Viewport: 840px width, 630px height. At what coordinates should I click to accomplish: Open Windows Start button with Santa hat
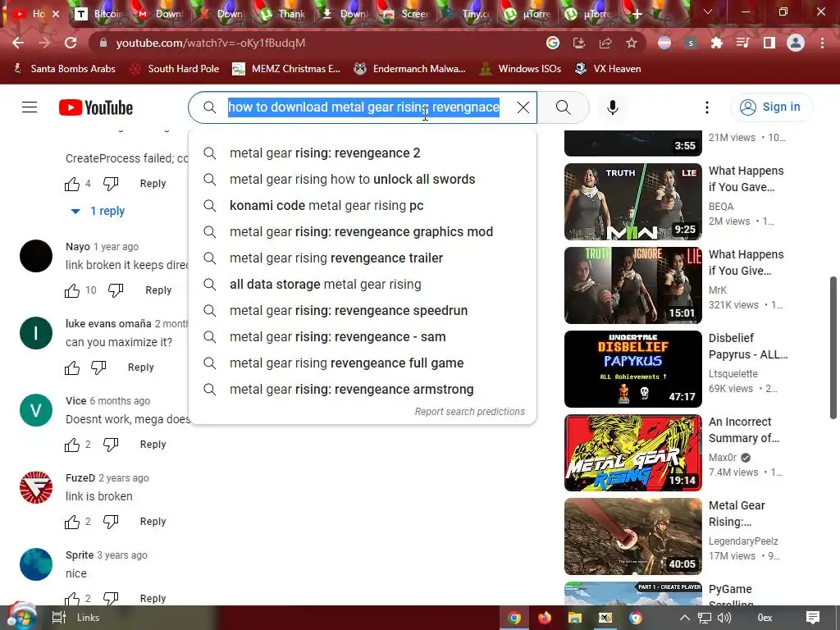[21, 617]
